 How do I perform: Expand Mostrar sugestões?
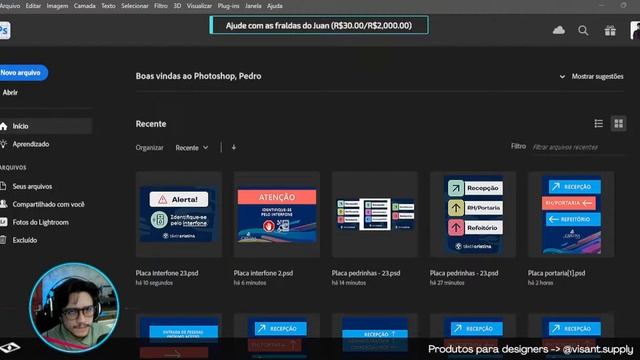(x=591, y=76)
